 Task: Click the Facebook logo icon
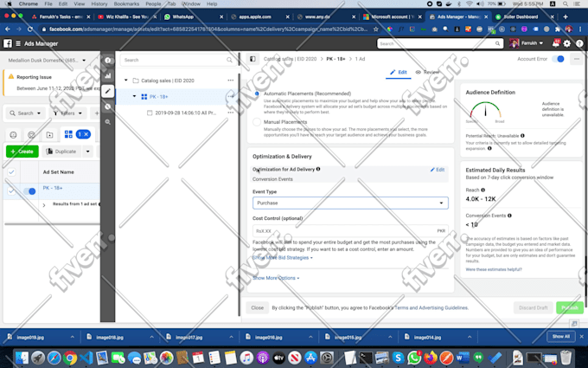(x=8, y=43)
